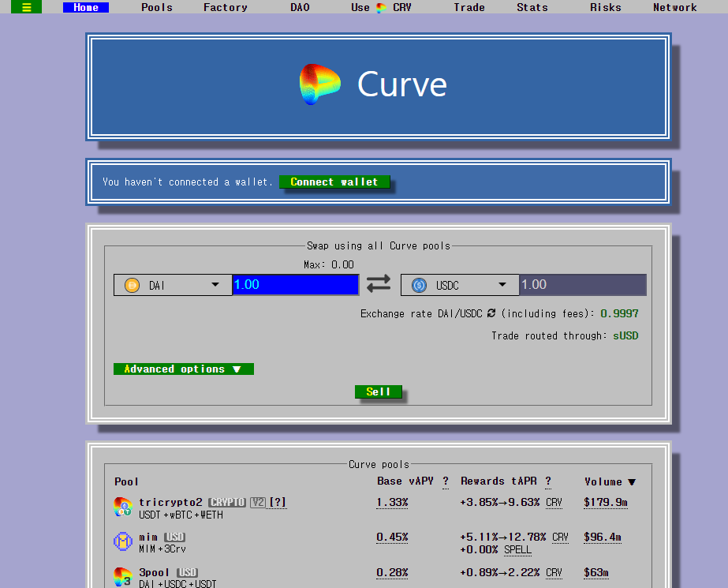Viewport: 728px width, 588px height.
Task: Open the DAO menu
Action: click(300, 7)
